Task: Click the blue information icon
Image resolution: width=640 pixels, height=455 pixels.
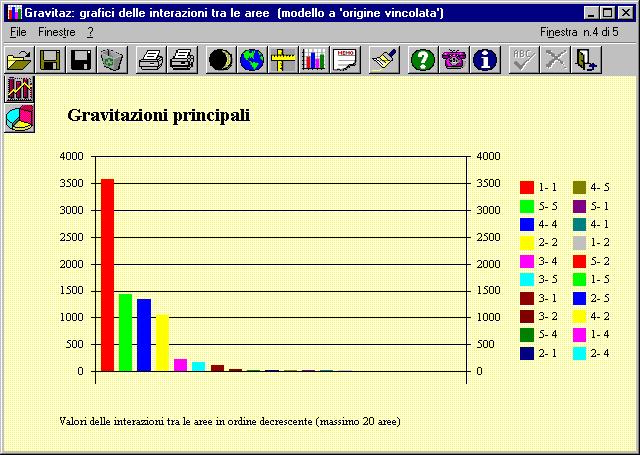Action: (x=485, y=60)
